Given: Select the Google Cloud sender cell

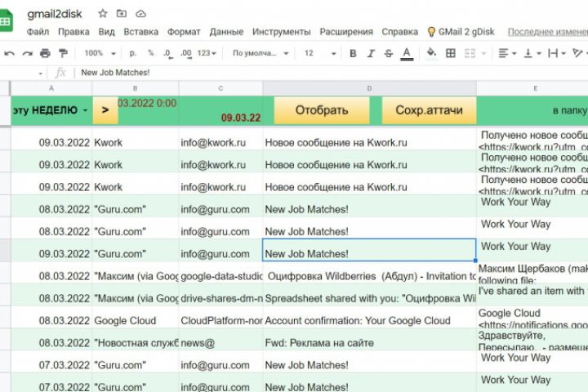Looking at the screenshot, I should [136, 318].
